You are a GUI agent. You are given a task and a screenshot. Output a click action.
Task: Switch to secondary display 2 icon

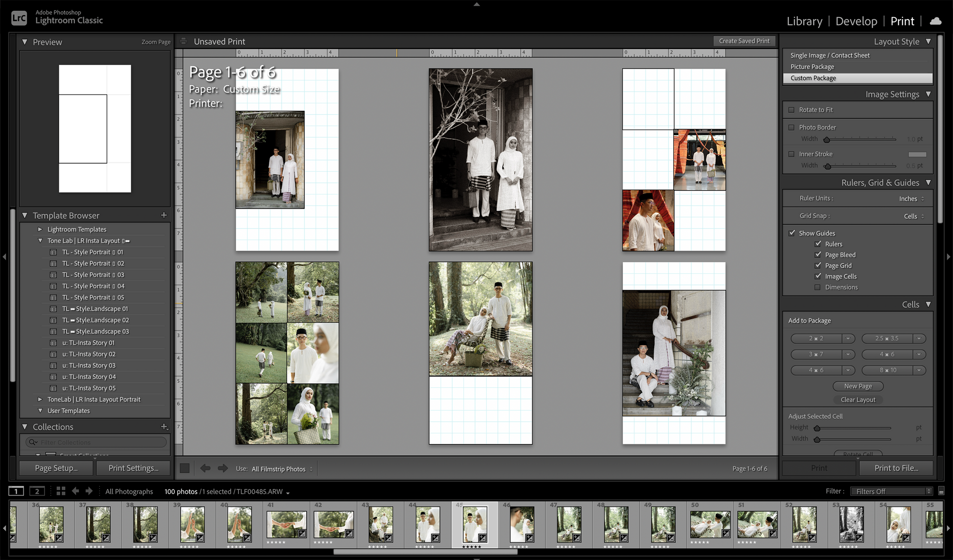(37, 491)
